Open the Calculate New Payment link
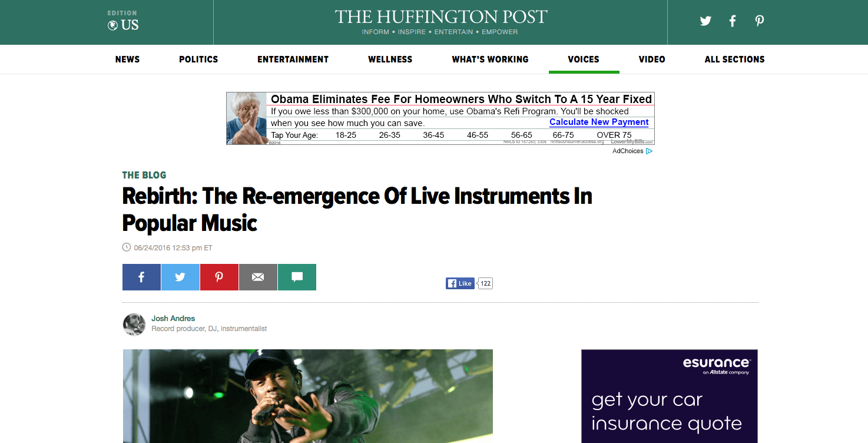The width and height of the screenshot is (868, 443). (599, 122)
